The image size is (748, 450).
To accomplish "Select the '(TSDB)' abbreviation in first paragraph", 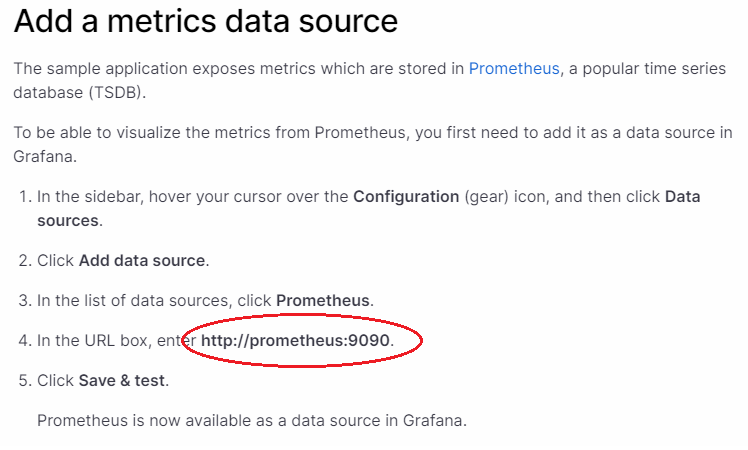I will 117,93.
